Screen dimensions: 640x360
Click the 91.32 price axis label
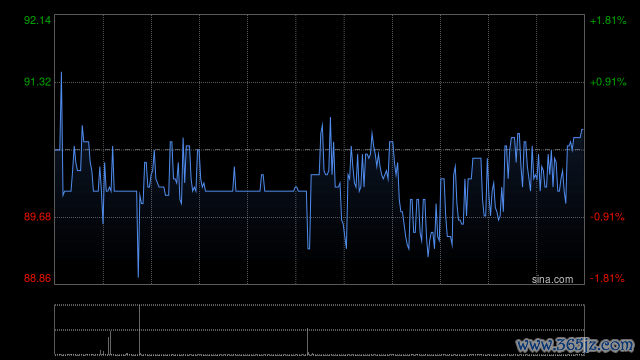point(38,82)
